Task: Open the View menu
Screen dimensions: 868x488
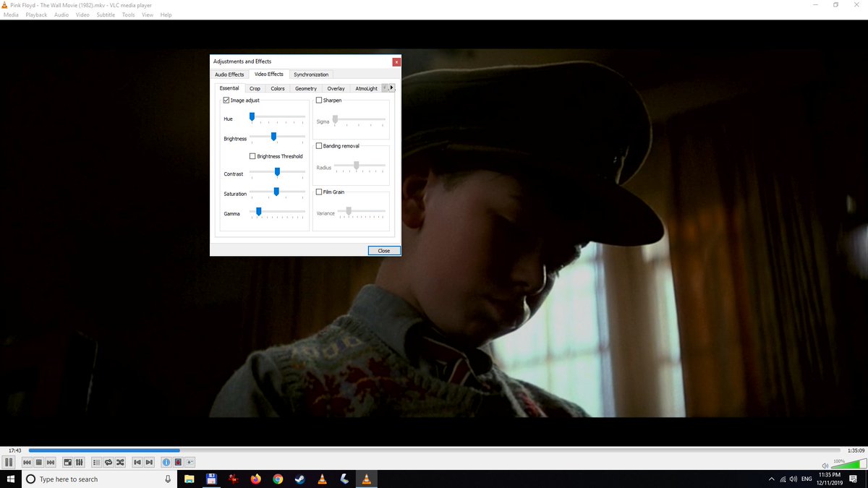Action: 148,14
